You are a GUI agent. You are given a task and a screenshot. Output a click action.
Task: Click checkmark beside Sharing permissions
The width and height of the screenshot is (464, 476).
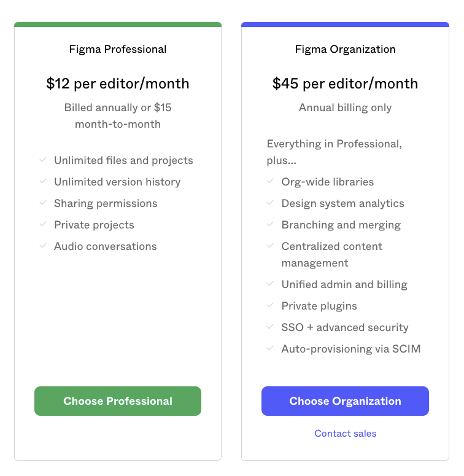(43, 203)
